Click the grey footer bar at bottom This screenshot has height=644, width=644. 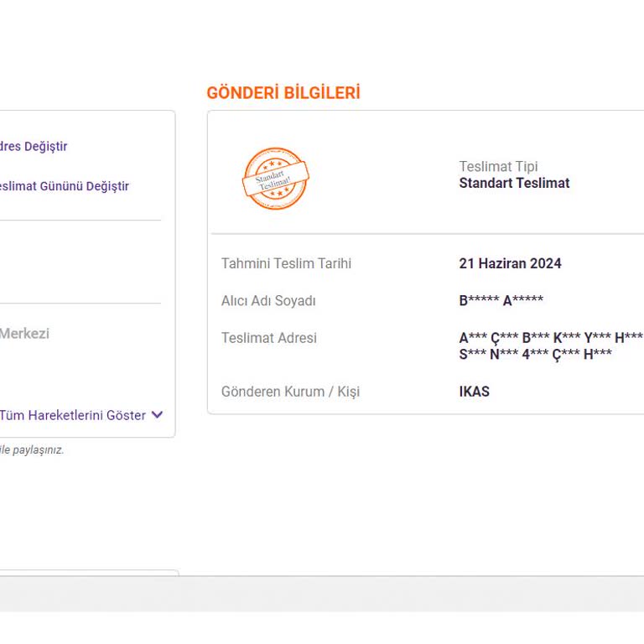point(322,594)
